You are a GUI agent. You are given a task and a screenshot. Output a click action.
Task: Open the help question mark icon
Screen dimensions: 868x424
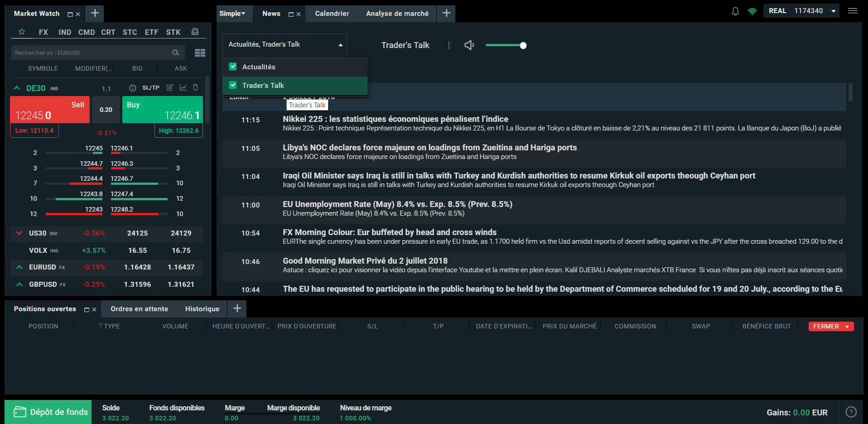coord(851,412)
